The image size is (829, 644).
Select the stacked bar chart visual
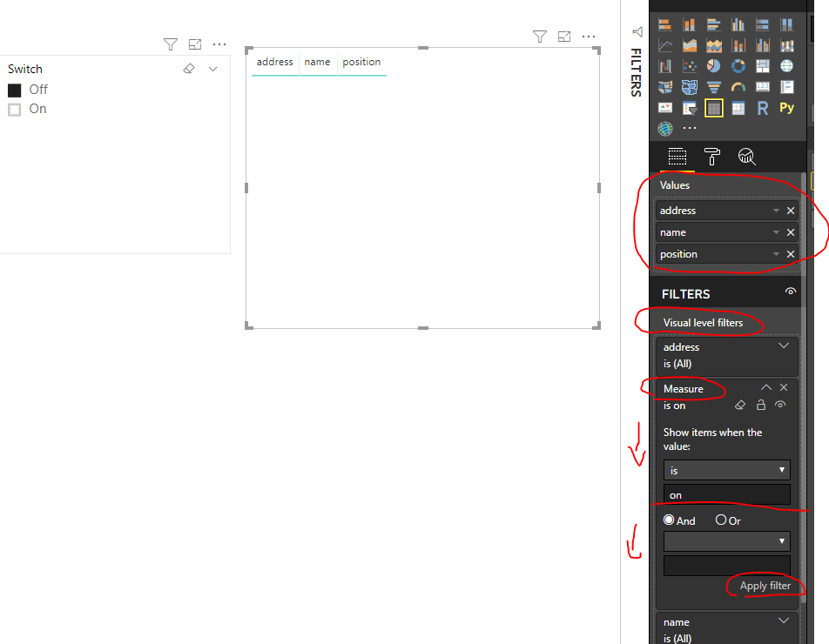(x=665, y=24)
